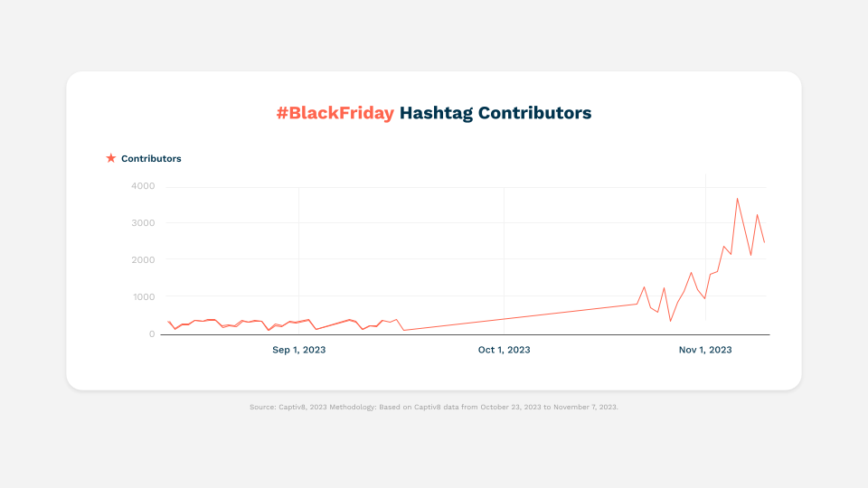Select the Sep 1, 2023 axis label

(299, 350)
